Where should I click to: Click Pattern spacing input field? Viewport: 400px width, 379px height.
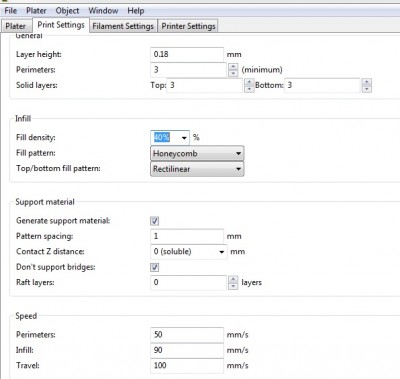pos(187,236)
